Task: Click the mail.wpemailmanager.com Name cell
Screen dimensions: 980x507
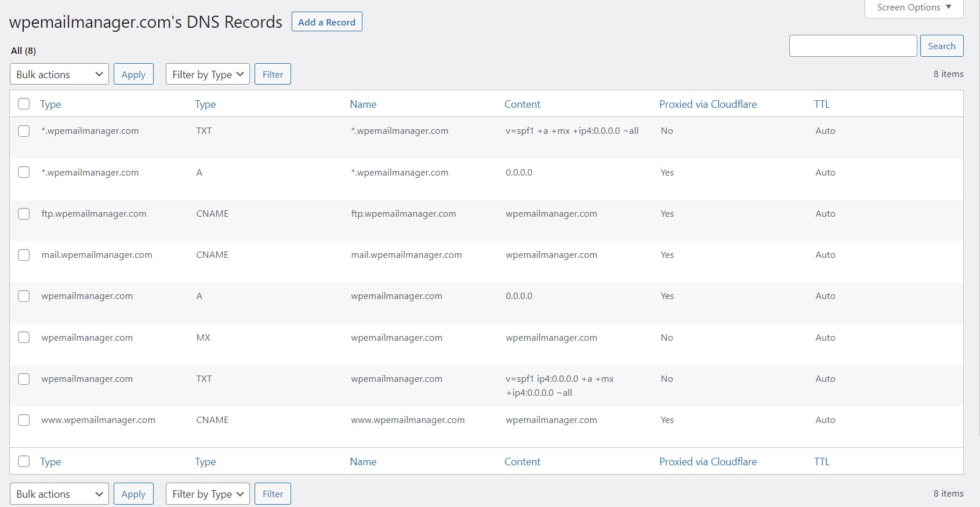Action: pyautogui.click(x=406, y=255)
